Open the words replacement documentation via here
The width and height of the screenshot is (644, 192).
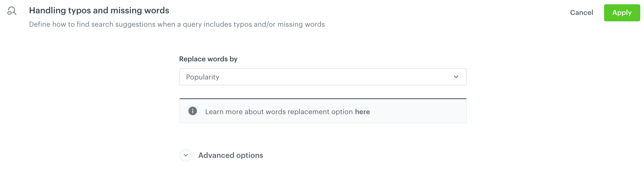tap(363, 112)
